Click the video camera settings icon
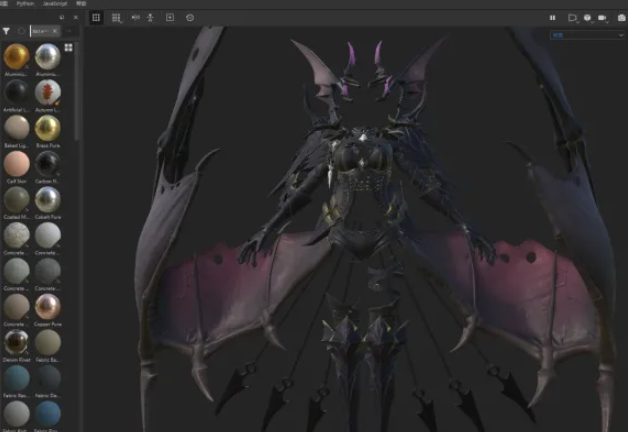The width and height of the screenshot is (628, 432). [x=603, y=18]
